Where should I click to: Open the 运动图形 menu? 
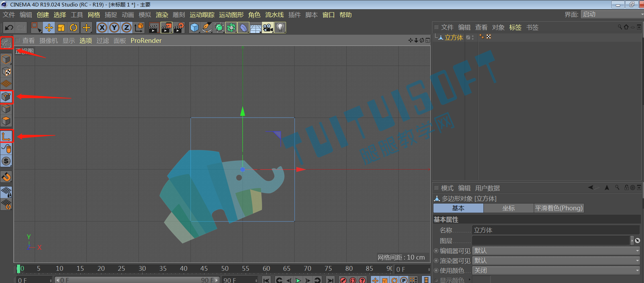pyautogui.click(x=231, y=15)
